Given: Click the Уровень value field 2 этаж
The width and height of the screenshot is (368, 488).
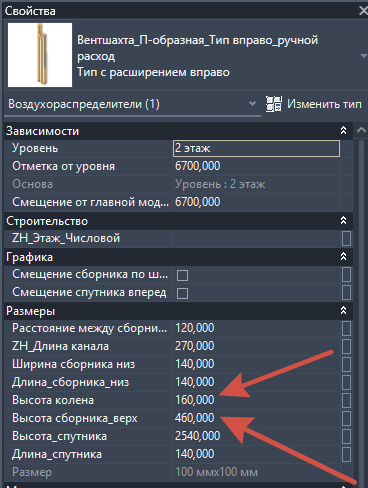Looking at the screenshot, I should (x=256, y=148).
